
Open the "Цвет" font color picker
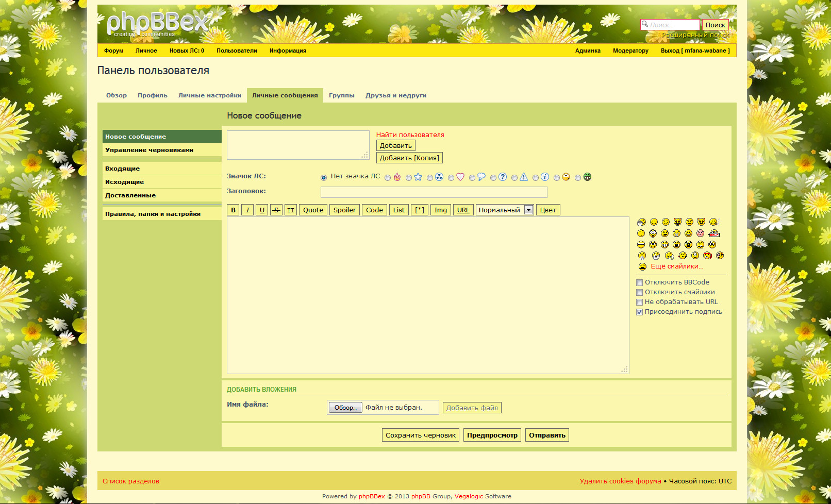[x=547, y=210]
